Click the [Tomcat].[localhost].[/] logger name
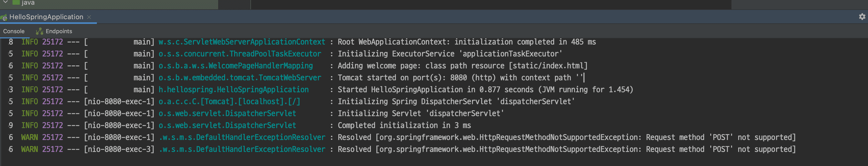868x166 pixels. tap(229, 101)
